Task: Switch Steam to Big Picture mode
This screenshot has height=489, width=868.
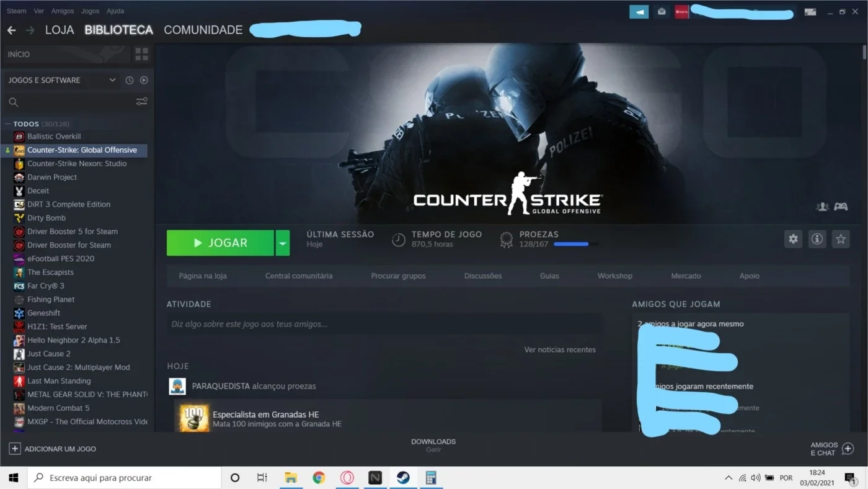Action: [810, 12]
